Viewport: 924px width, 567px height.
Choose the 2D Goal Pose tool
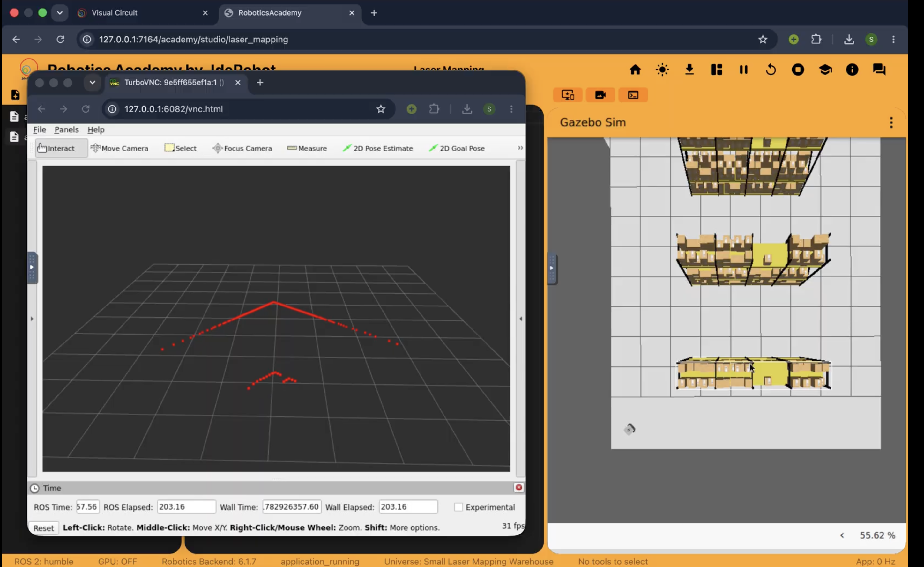click(457, 148)
